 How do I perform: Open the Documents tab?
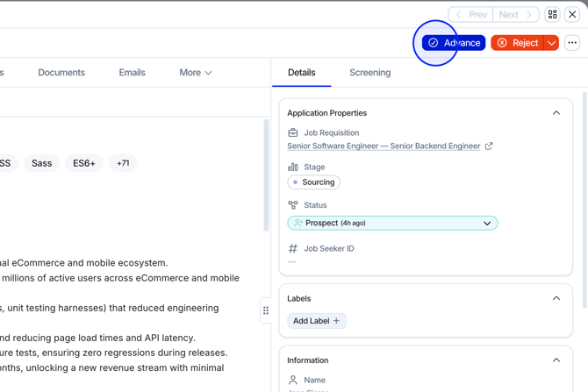tap(61, 73)
